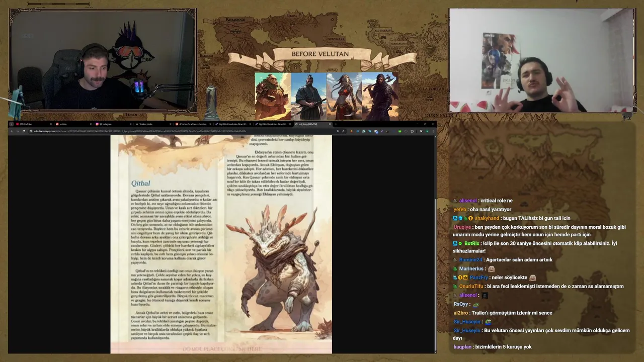This screenshot has width=644, height=362.
Task: Click username Buminn24 in chat
Action: (x=470, y=260)
